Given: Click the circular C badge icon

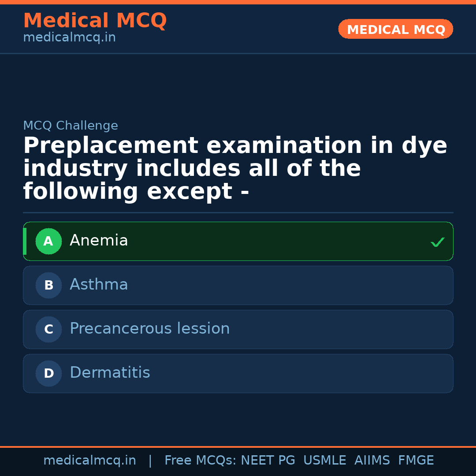Looking at the screenshot, I should [x=48, y=329].
